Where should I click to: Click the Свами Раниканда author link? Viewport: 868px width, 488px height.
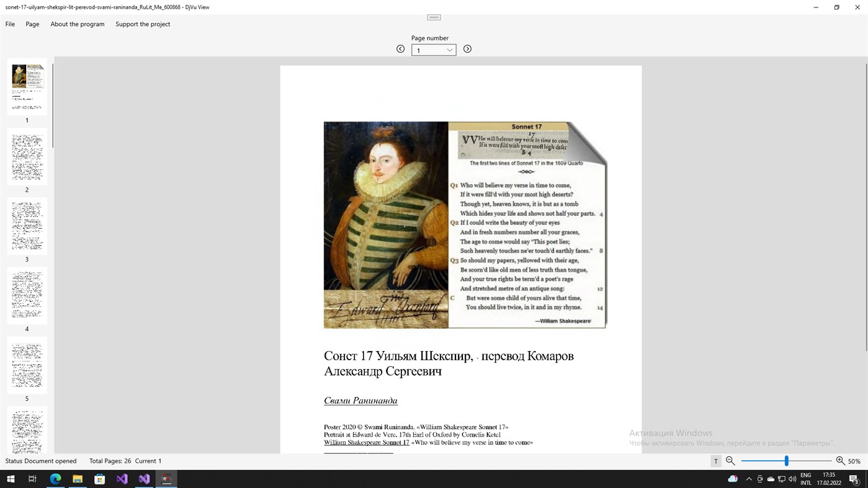360,401
